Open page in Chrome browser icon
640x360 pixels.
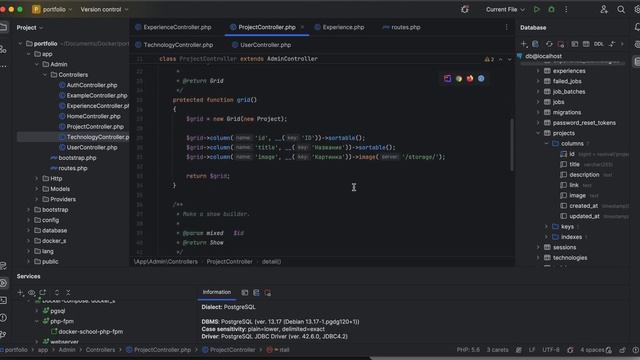pos(459,78)
